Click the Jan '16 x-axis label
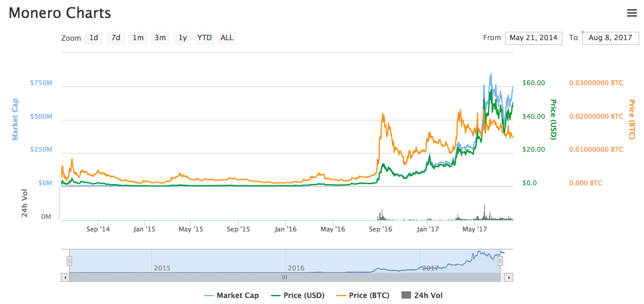644x304 pixels. pyautogui.click(x=286, y=229)
